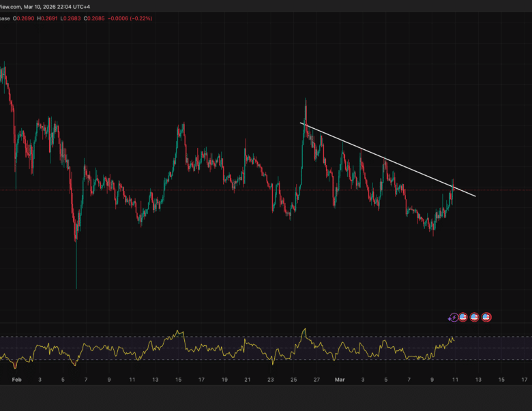Image resolution: width=532 pixels, height=411 pixels.
Task: Select the middle US flag event marker
Action: [475, 317]
